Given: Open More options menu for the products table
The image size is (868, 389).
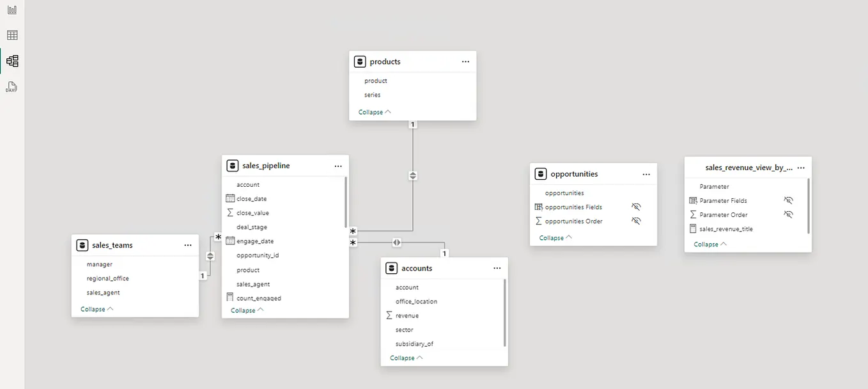Looking at the screenshot, I should tap(465, 61).
